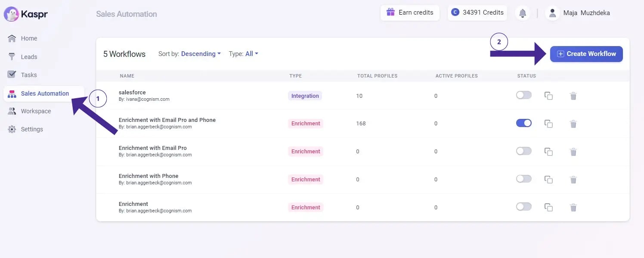Click the Kaspr ghost logo
Screen dimensions: 644x258
(x=11, y=14)
